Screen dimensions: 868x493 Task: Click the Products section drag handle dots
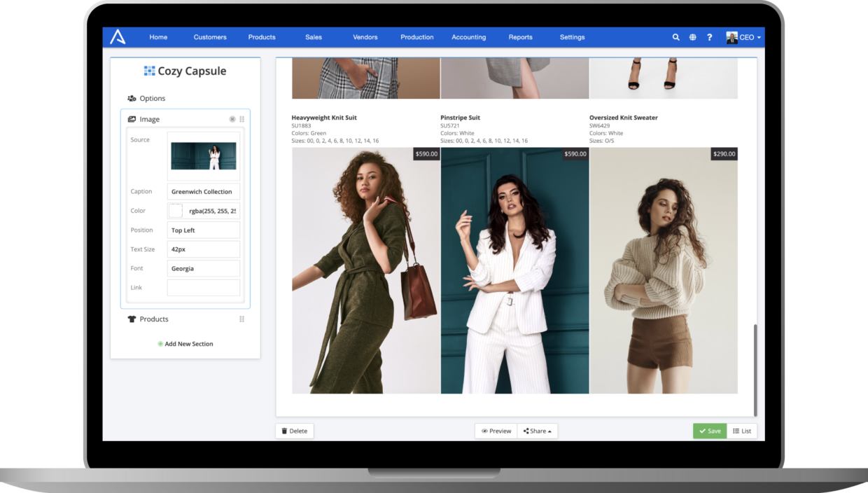click(241, 319)
